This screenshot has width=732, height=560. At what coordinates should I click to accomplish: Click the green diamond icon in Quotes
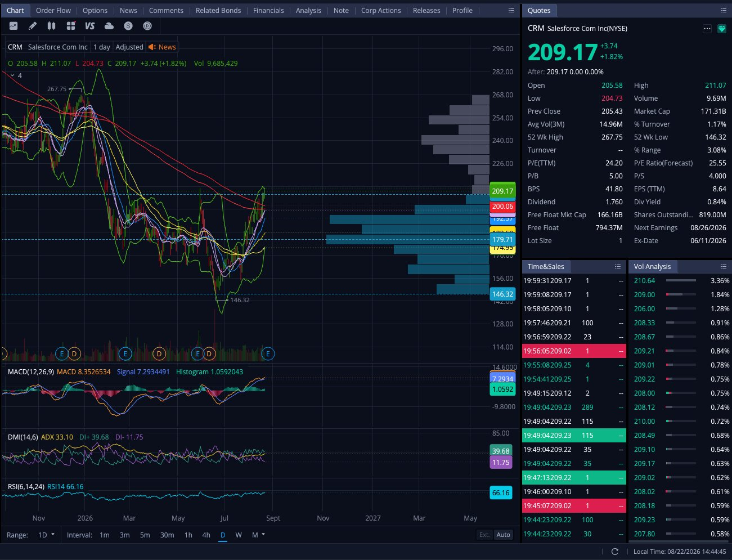pos(722,29)
